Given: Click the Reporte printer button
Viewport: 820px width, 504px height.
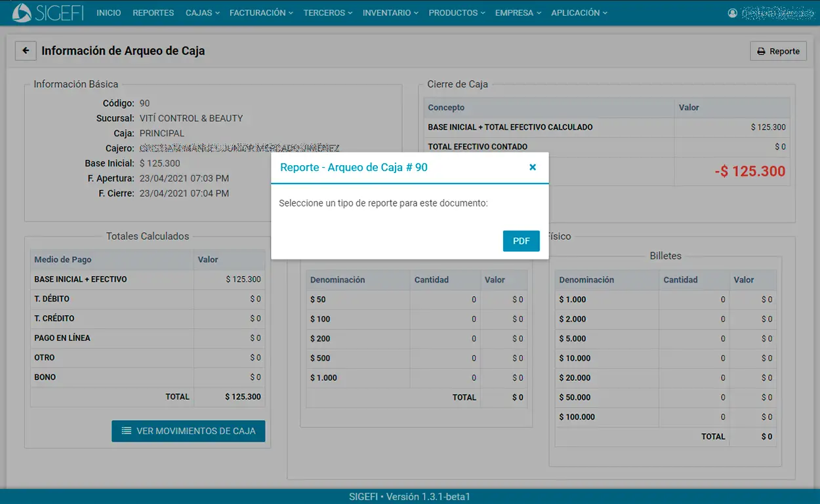Looking at the screenshot, I should click(x=778, y=51).
